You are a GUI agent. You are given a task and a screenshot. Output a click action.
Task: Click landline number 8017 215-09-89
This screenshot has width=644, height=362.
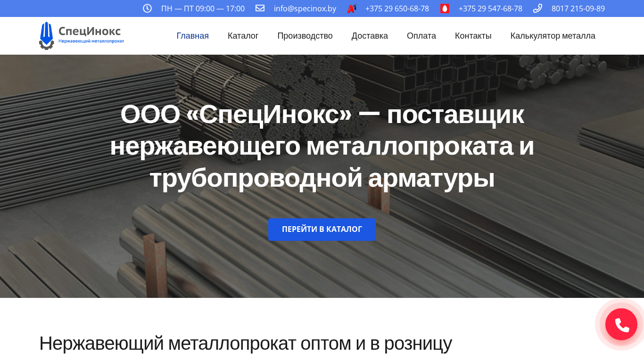coord(578,8)
